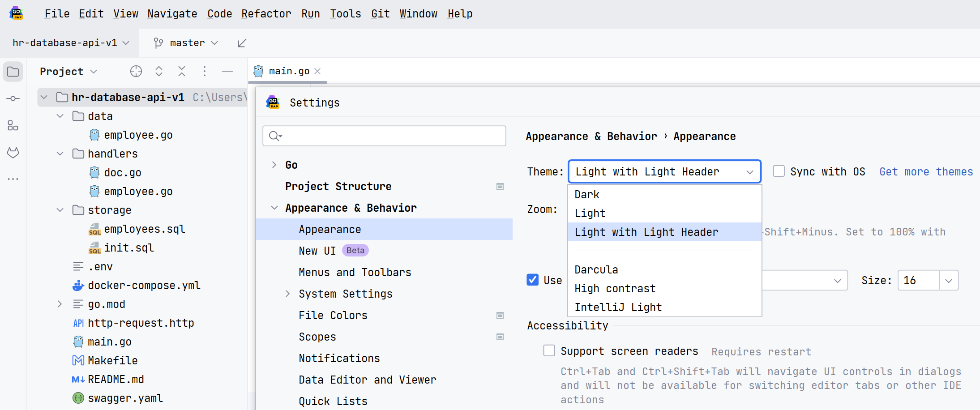Click Collapse All in Project panel
980x410 pixels.
tap(182, 71)
